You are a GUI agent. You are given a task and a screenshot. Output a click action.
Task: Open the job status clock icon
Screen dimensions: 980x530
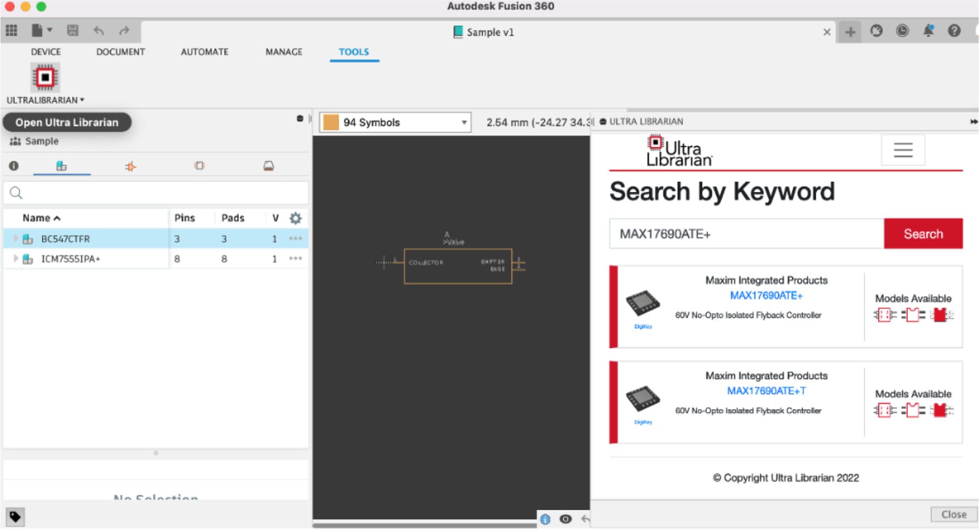click(902, 31)
